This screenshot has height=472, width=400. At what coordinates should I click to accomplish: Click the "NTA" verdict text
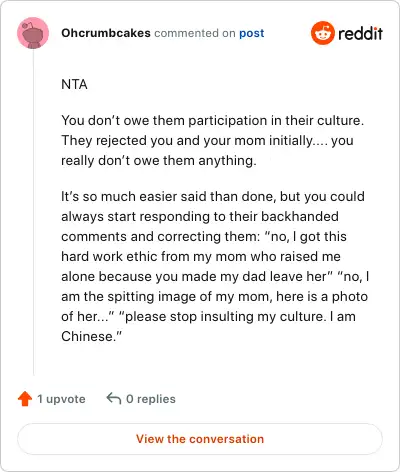tap(74, 85)
